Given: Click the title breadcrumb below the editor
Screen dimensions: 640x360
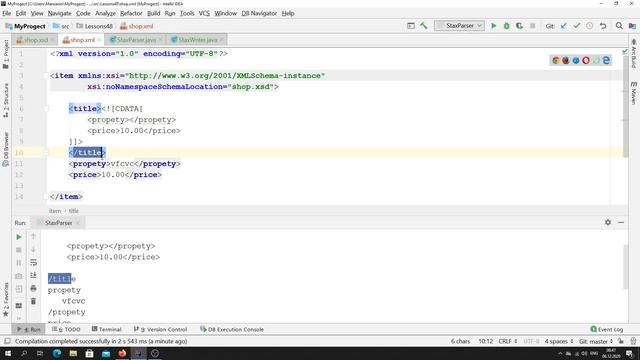Looking at the screenshot, I should coord(73,211).
